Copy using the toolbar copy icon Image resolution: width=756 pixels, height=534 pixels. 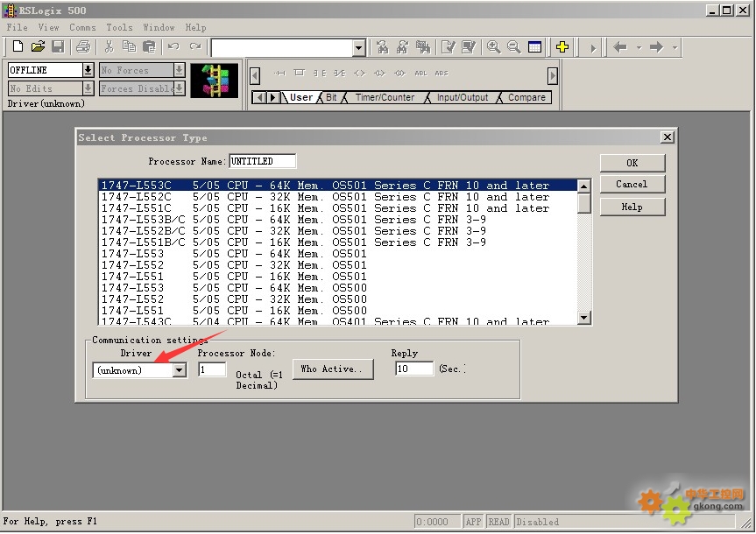click(130, 46)
